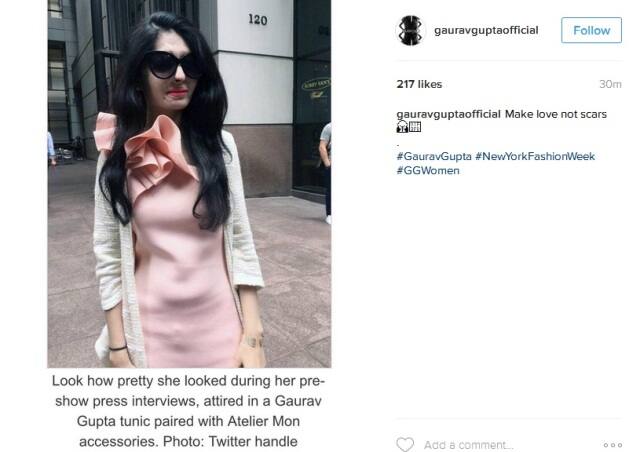Viewport: 640px width, 452px height.
Task: Open the #NewYorkFashionWeek hashtag link
Action: [535, 156]
